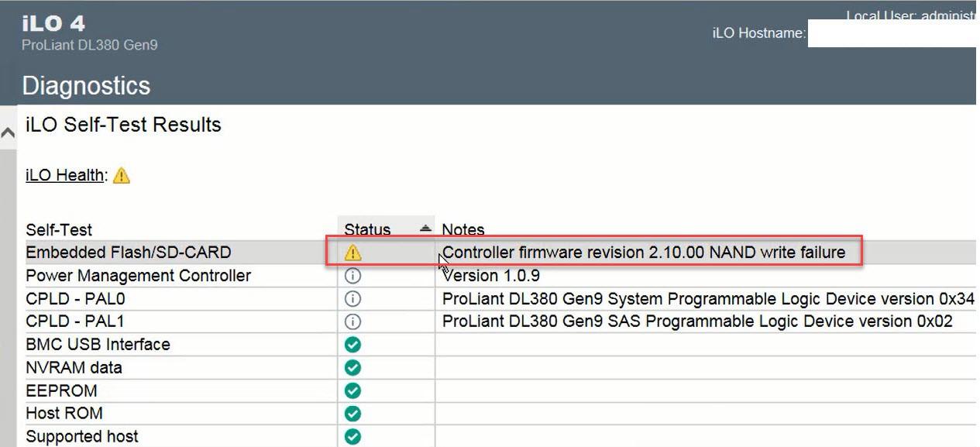
Task: Click the iLO Health warning icon
Action: (122, 176)
